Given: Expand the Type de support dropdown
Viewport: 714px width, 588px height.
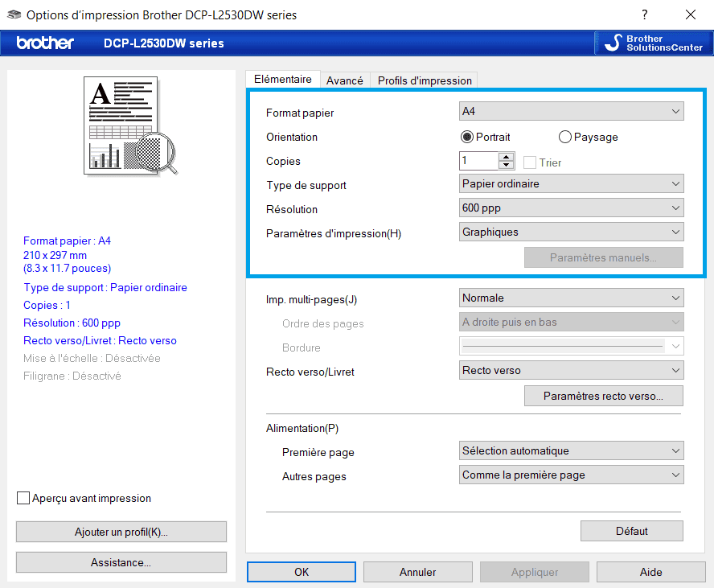Looking at the screenshot, I should (571, 183).
